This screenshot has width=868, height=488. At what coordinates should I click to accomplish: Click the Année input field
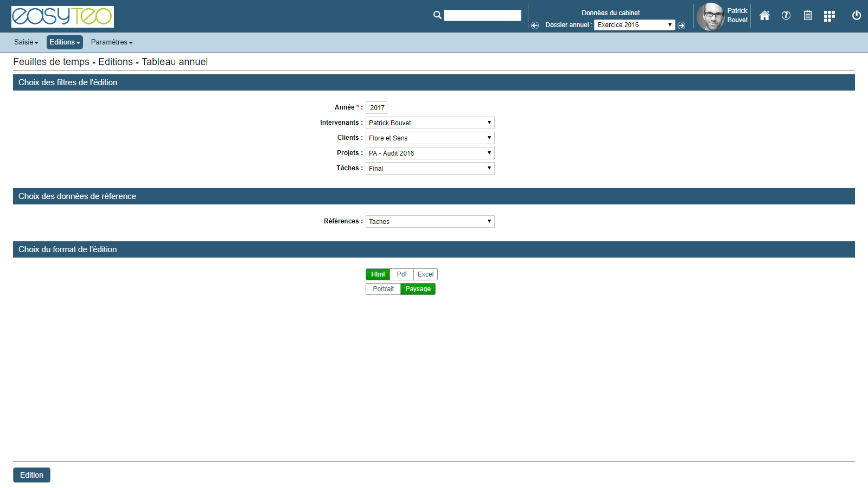point(376,108)
